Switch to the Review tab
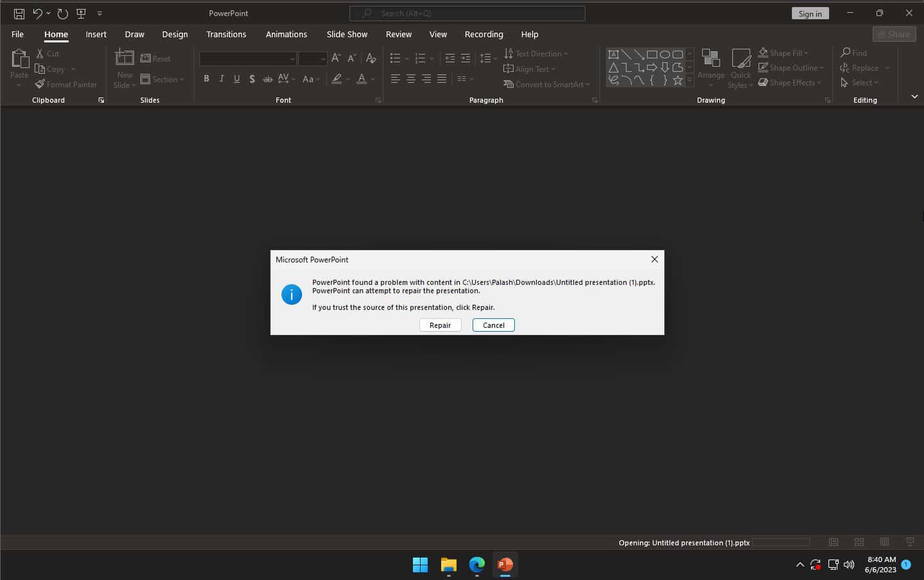 399,35
